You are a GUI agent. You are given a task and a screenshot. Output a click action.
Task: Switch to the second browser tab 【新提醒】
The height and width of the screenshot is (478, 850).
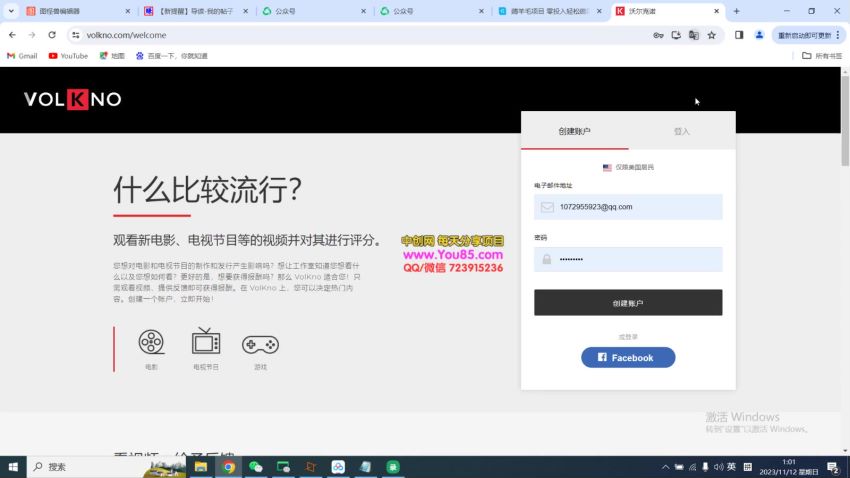pos(196,11)
